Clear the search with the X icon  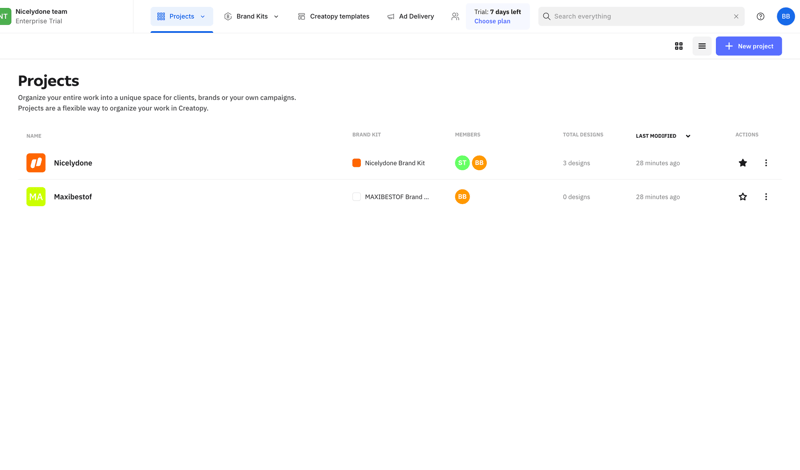tap(736, 16)
